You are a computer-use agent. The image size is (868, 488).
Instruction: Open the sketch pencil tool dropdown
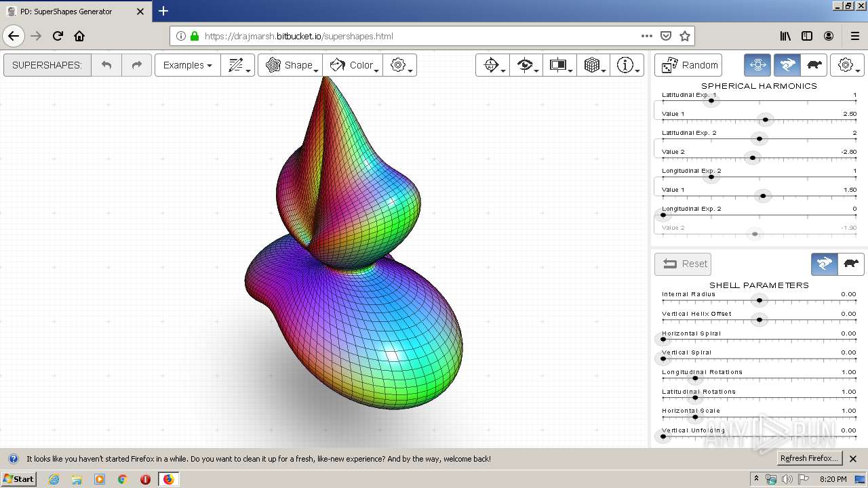pos(237,65)
